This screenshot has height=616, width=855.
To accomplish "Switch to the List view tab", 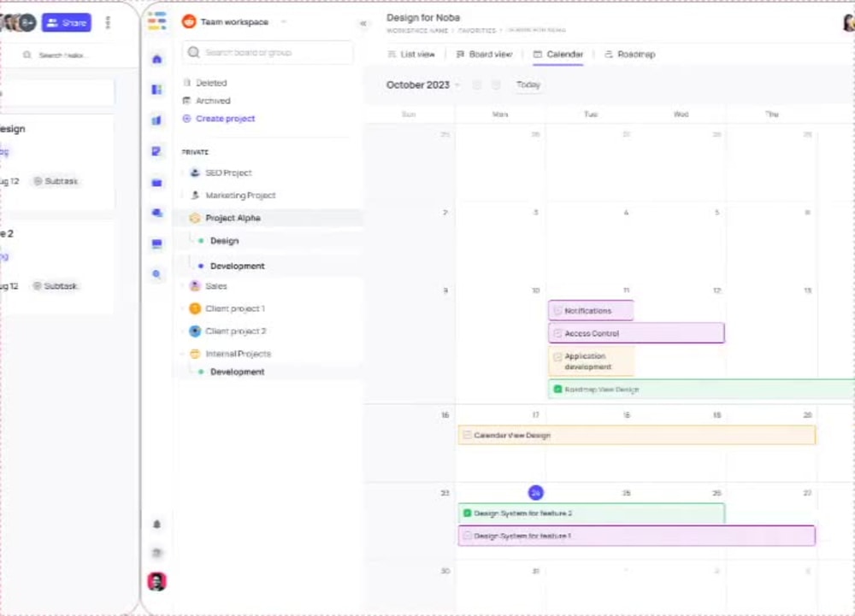I will click(411, 54).
